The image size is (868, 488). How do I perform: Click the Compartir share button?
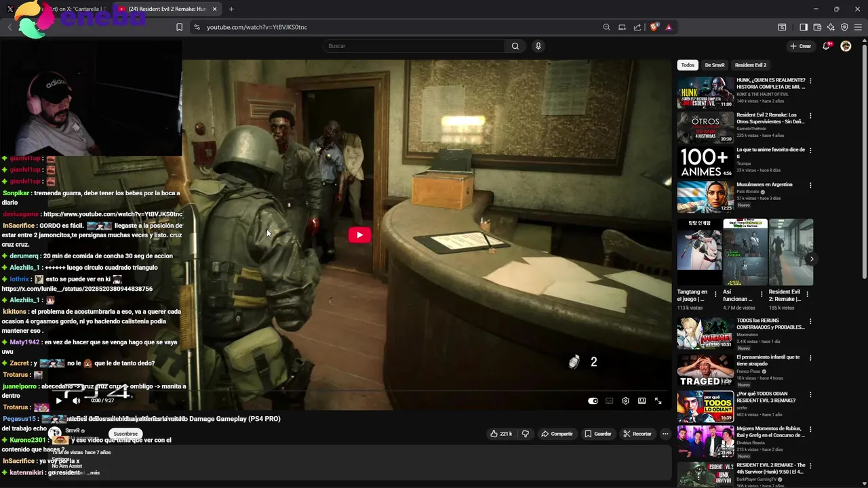pos(557,434)
